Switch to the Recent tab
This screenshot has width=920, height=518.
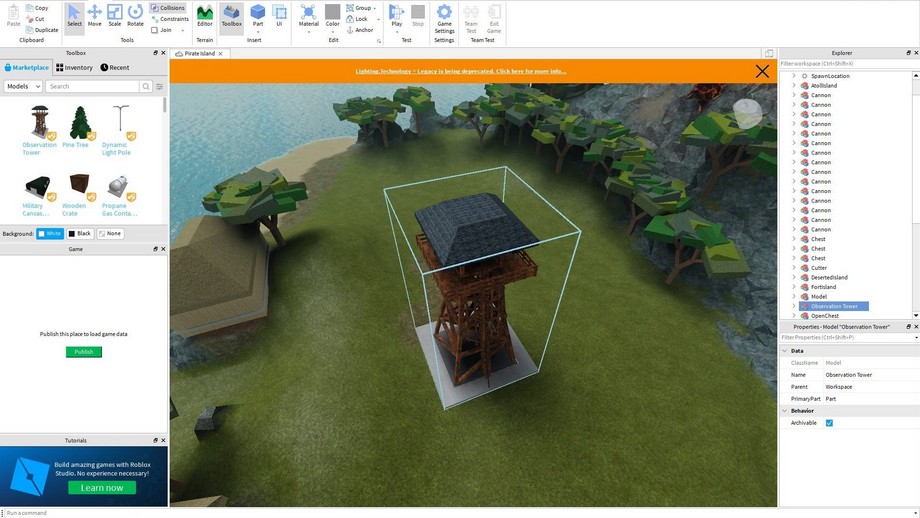point(115,67)
